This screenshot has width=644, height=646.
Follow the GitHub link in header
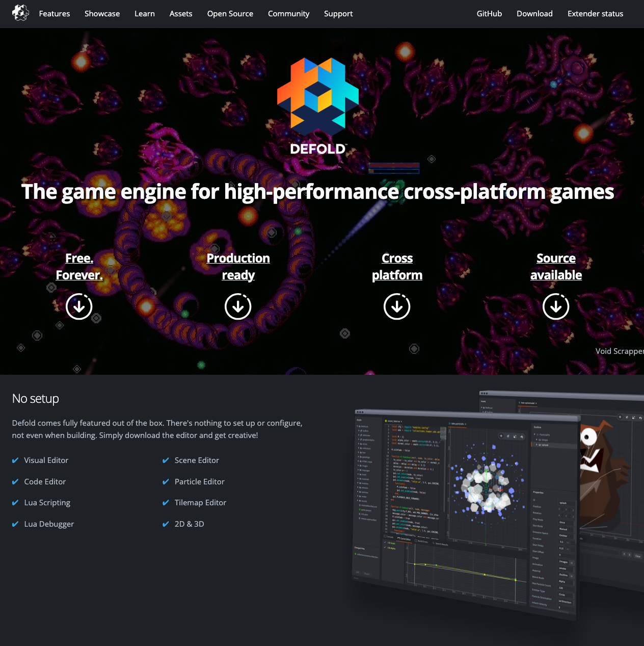pos(489,14)
